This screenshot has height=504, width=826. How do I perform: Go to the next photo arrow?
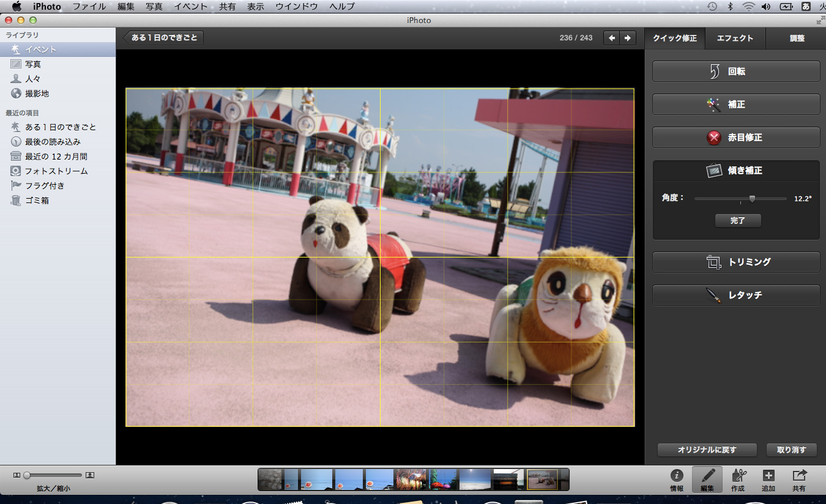(628, 38)
